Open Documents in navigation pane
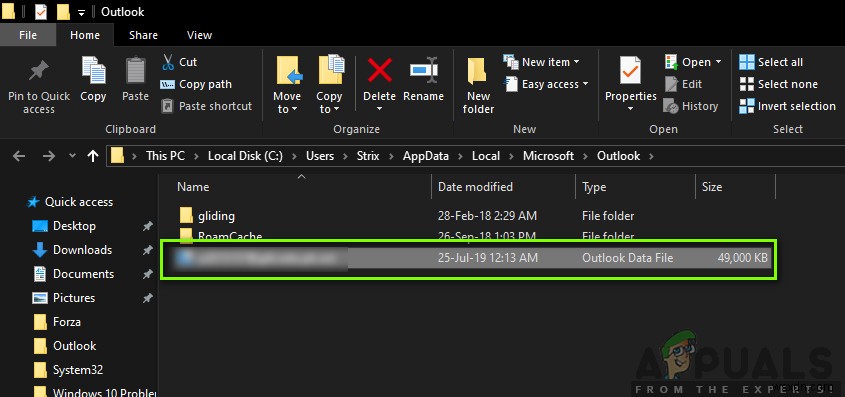This screenshot has height=397, width=845. click(x=83, y=274)
